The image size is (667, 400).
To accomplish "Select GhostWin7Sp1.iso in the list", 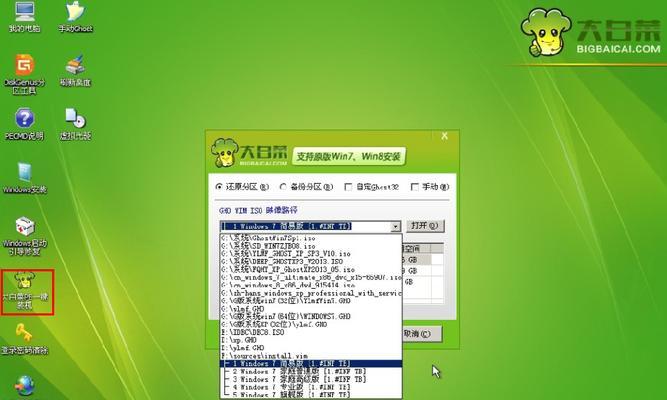I will [x=311, y=238].
